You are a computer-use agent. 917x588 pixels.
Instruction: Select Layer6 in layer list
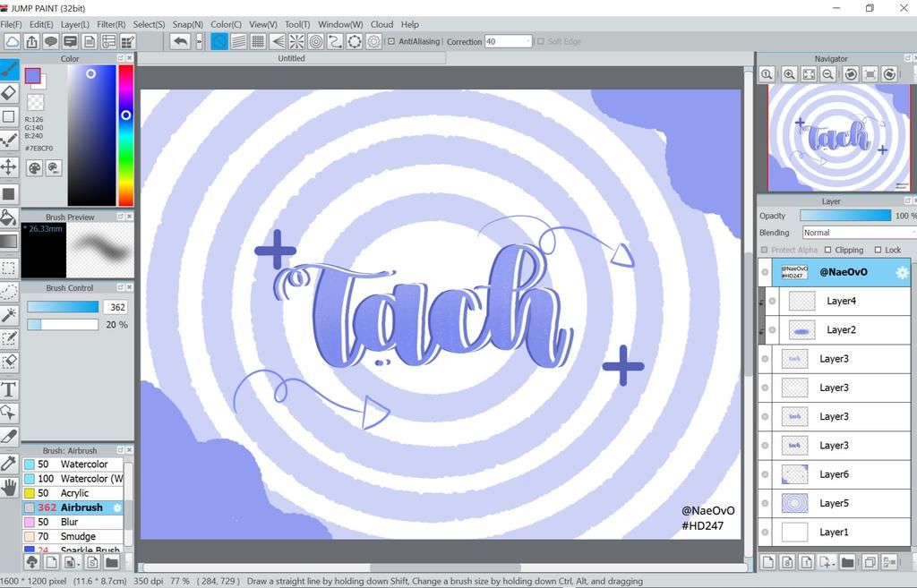coord(834,474)
